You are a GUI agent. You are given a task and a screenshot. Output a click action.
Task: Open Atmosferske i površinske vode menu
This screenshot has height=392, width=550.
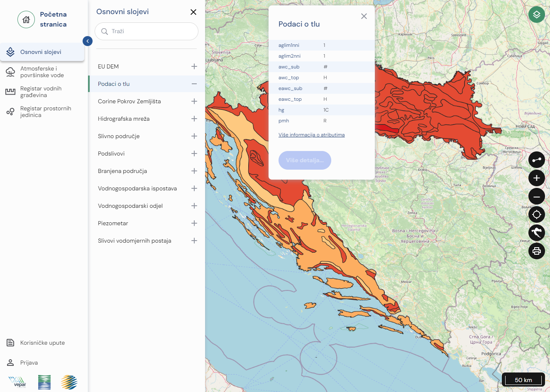(42, 72)
